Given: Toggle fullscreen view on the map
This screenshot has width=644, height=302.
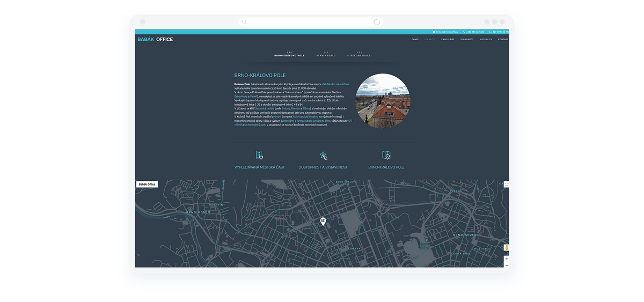Looking at the screenshot, I should [506, 185].
